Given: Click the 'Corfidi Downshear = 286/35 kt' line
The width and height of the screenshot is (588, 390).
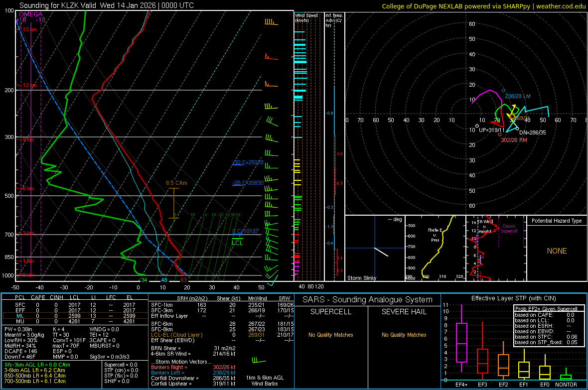Looking at the screenshot, I should click(x=193, y=378).
